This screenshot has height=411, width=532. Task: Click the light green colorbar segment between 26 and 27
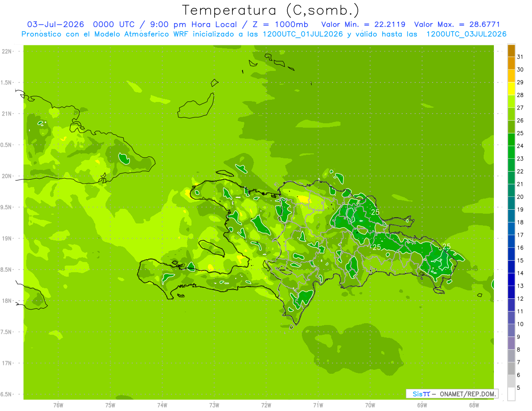coord(511,114)
